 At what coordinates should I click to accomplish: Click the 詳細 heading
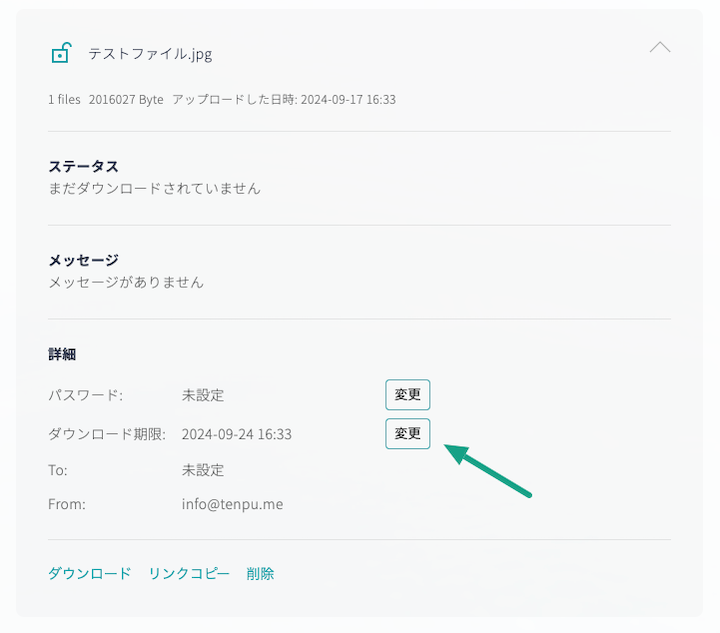coord(62,354)
